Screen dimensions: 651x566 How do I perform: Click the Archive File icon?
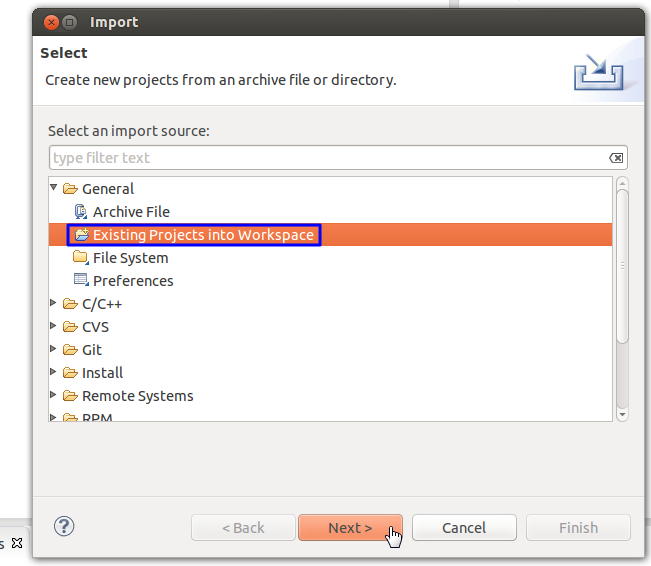point(81,212)
